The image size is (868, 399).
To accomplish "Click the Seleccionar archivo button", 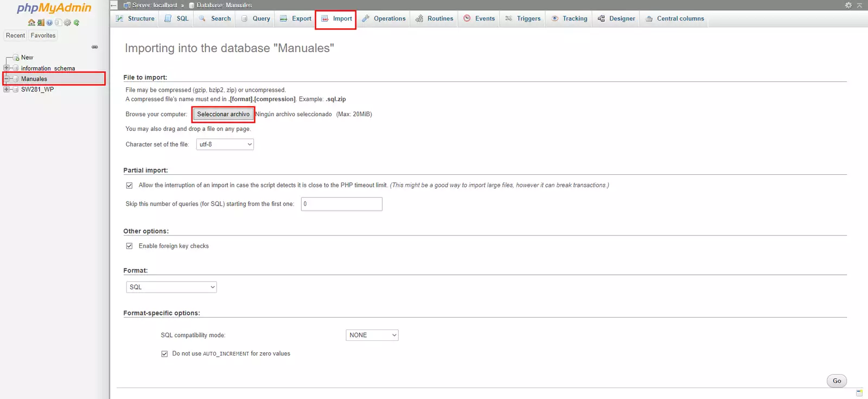I will click(x=223, y=115).
